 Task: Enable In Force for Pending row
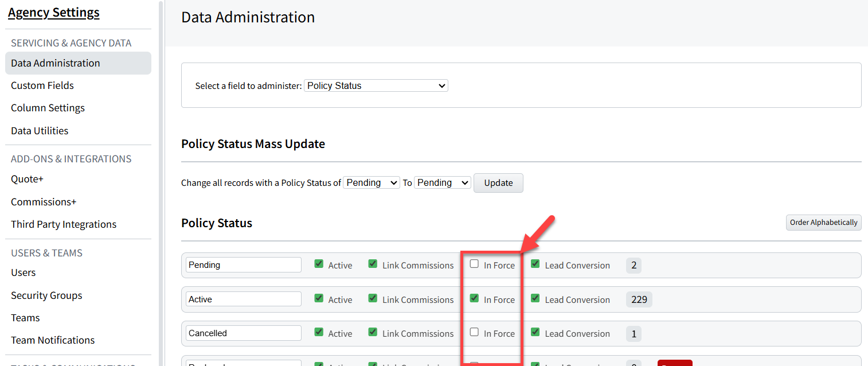tap(474, 264)
